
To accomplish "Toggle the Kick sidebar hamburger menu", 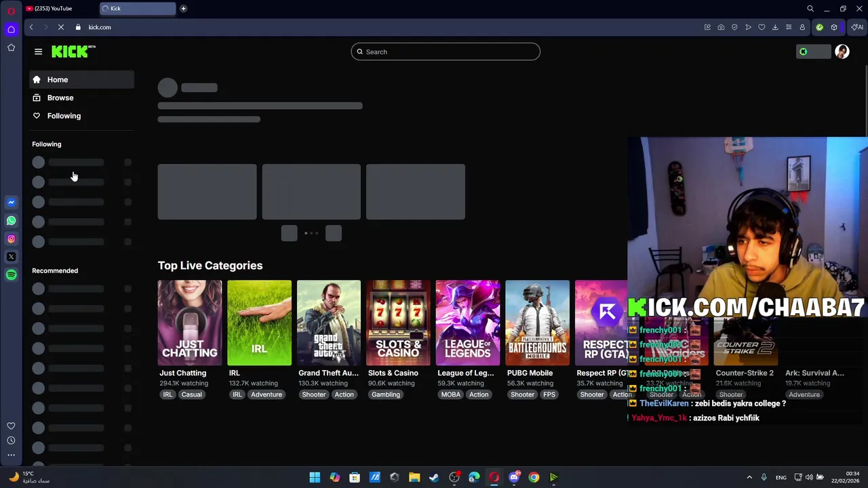I will pos(38,52).
